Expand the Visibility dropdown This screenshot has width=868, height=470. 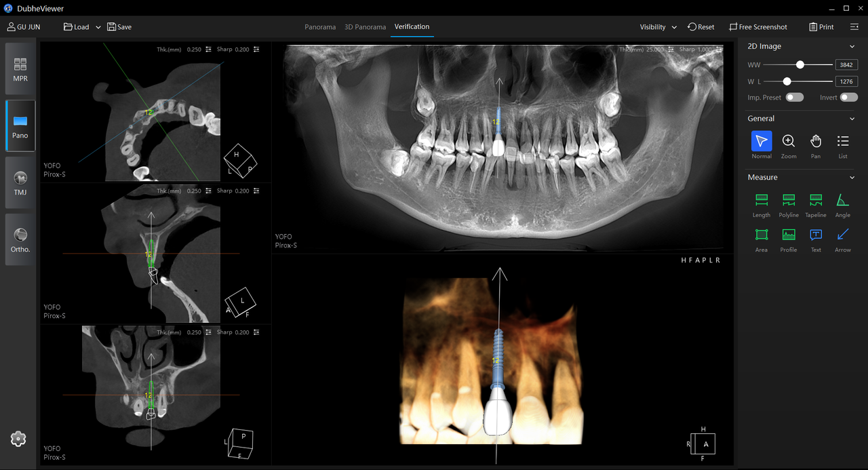point(674,27)
